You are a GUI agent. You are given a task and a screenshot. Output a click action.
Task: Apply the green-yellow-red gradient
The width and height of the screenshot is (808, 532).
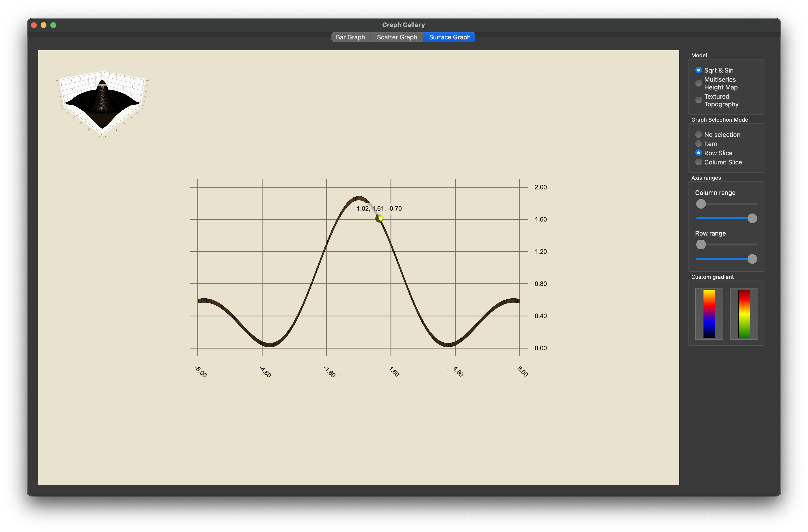pyautogui.click(x=744, y=314)
